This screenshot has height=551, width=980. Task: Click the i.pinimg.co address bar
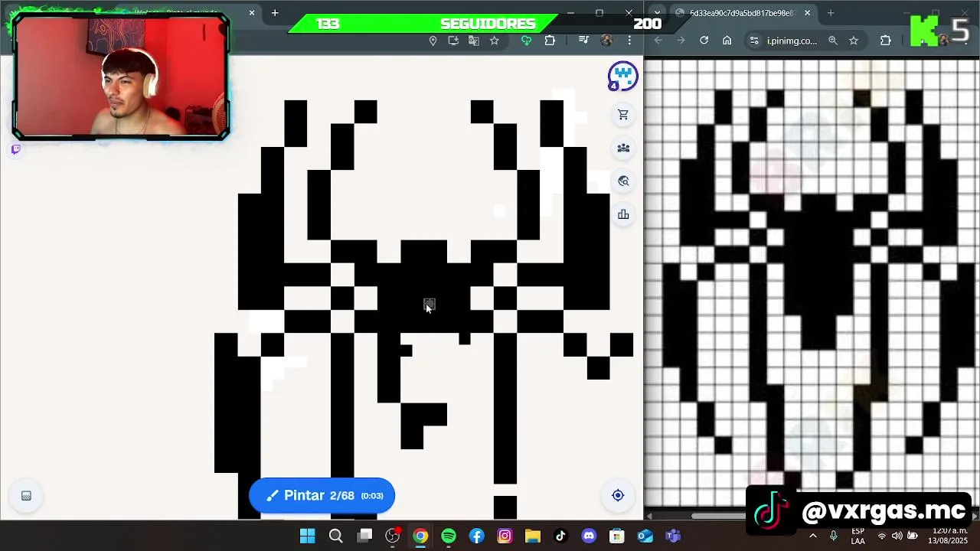[792, 41]
